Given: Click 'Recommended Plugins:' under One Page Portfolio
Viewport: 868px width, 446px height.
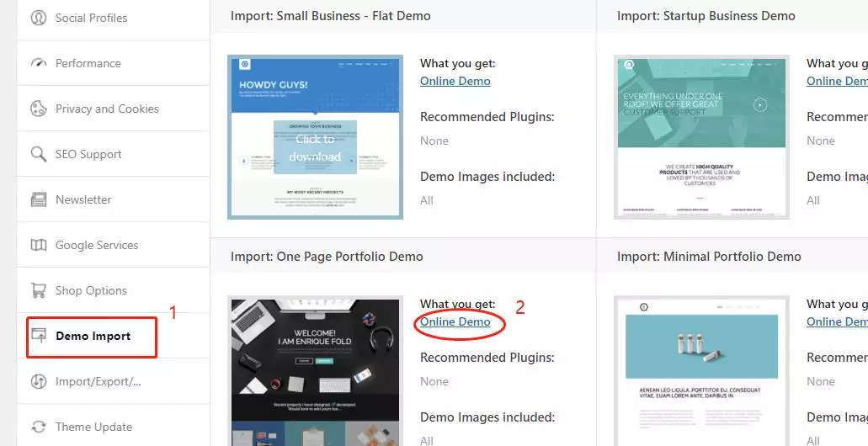Looking at the screenshot, I should (x=487, y=358).
